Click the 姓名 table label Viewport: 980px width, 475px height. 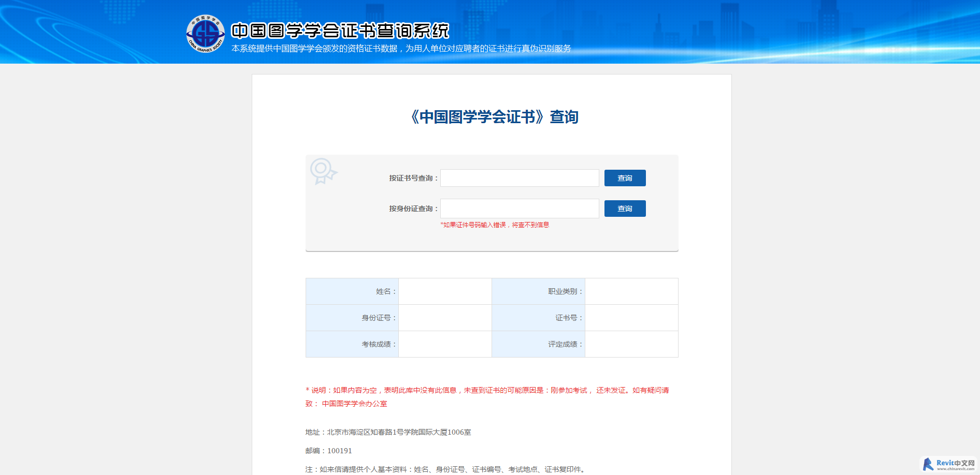386,291
